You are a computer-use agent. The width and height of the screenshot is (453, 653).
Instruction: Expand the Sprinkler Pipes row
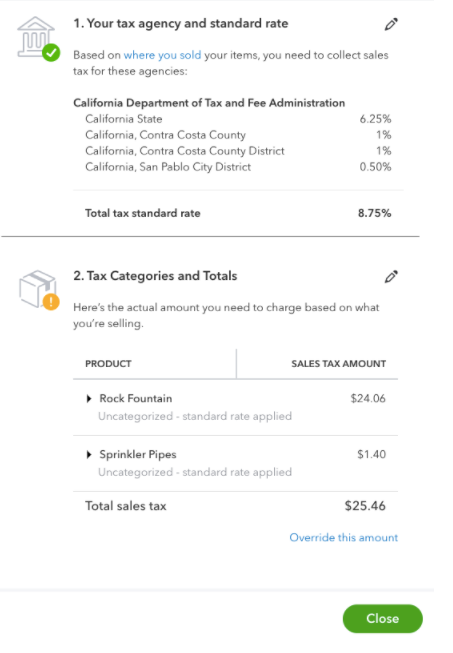pos(89,455)
